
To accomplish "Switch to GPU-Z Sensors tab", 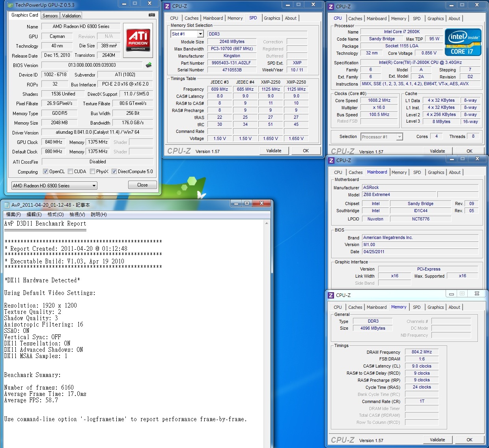I will pos(50,15).
